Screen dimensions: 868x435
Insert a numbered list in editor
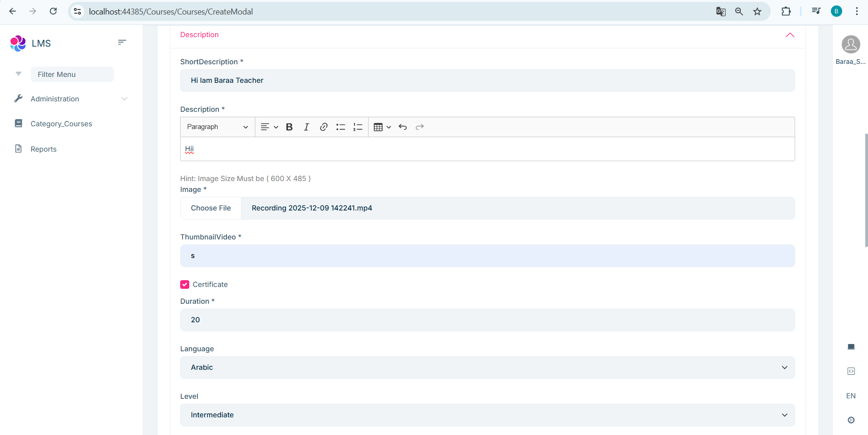point(358,127)
